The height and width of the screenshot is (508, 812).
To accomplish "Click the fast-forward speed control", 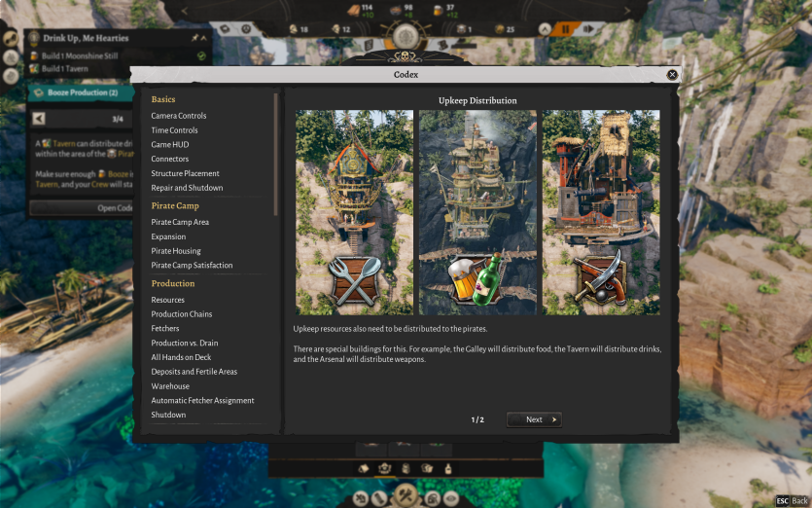I will (588, 29).
